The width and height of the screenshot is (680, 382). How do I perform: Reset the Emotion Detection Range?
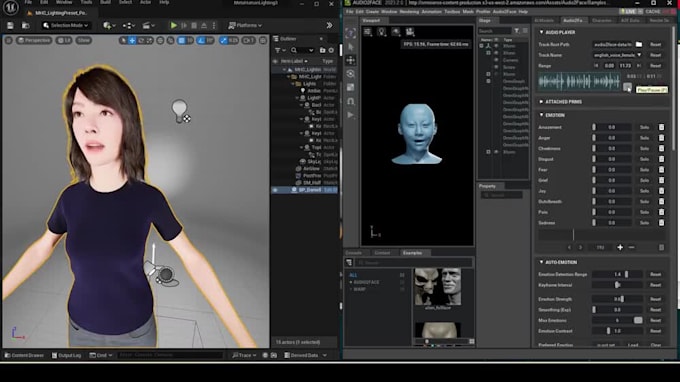(x=655, y=274)
